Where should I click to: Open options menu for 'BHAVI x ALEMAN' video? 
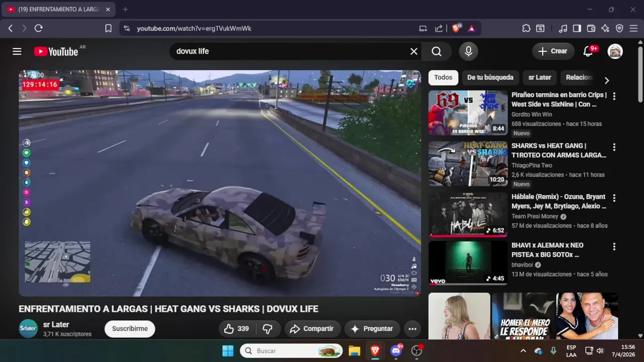coord(614,246)
